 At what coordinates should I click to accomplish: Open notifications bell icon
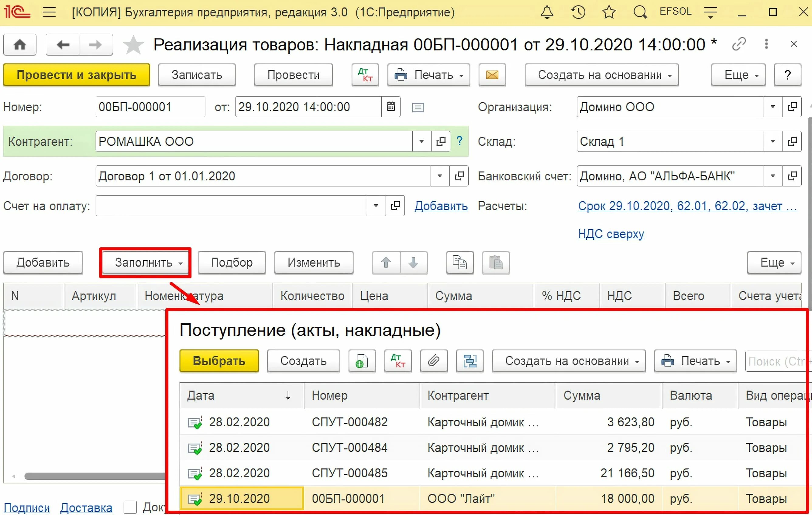coord(547,12)
